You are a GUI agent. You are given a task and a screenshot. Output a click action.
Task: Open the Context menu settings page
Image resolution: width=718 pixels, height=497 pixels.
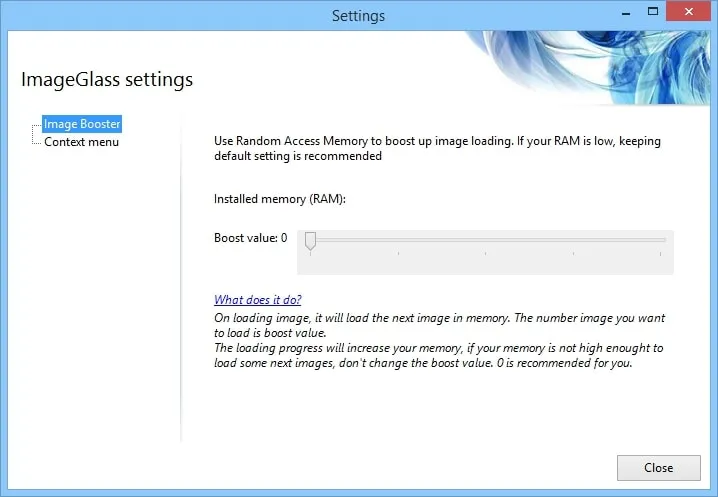(82, 142)
